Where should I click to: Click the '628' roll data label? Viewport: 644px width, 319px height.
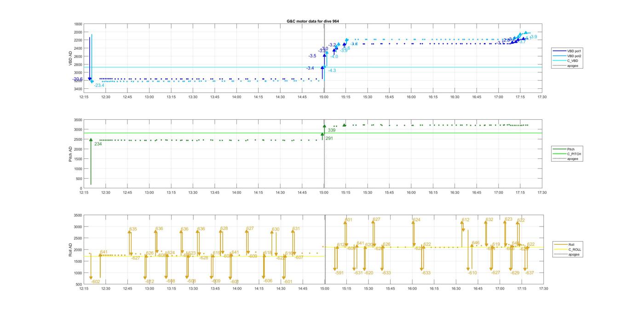(224, 228)
